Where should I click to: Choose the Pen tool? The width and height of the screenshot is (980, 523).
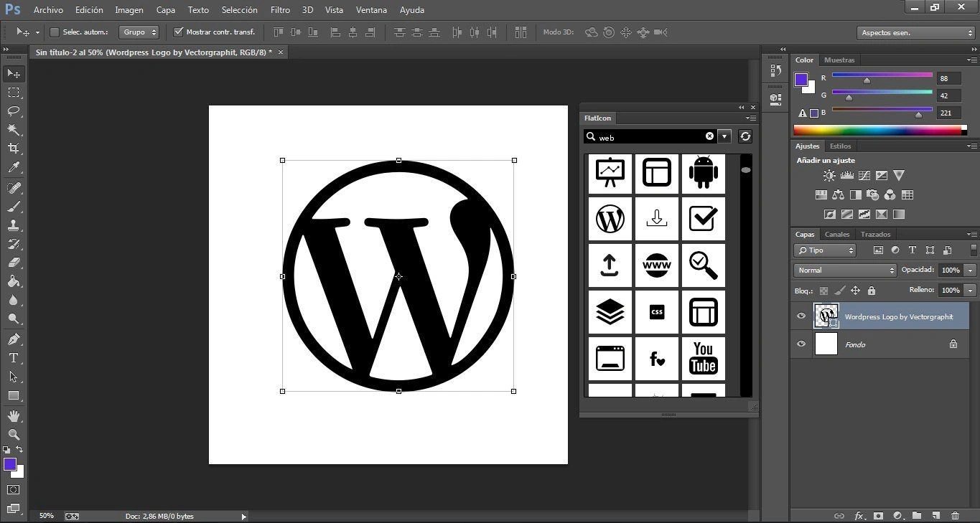click(14, 339)
